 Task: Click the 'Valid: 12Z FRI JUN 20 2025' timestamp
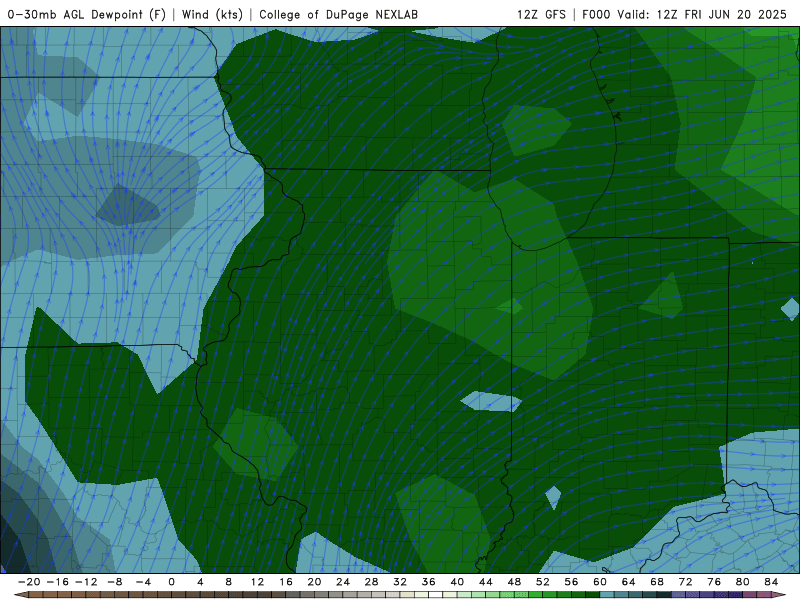[x=702, y=14]
